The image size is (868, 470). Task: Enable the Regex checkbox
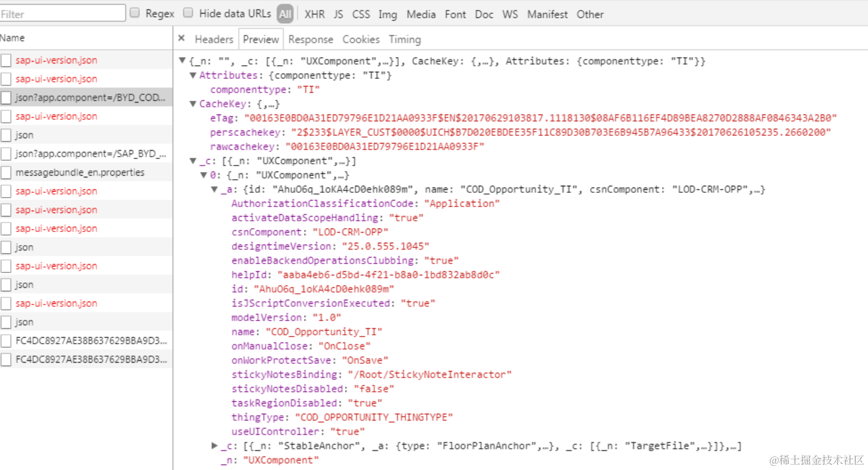pyautogui.click(x=135, y=12)
